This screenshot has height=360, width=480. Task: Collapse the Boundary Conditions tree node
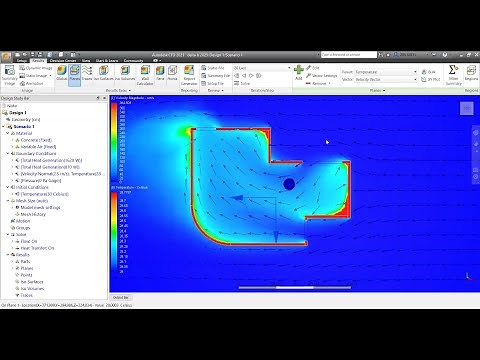coord(8,154)
